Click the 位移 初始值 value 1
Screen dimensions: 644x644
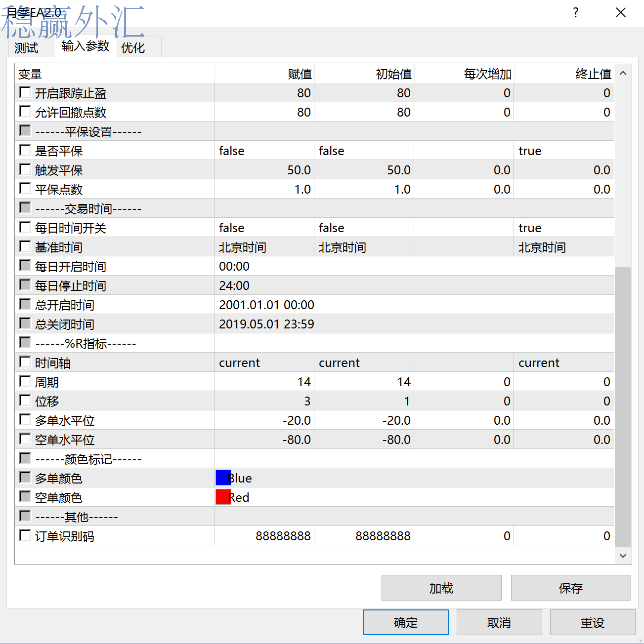[364, 401]
